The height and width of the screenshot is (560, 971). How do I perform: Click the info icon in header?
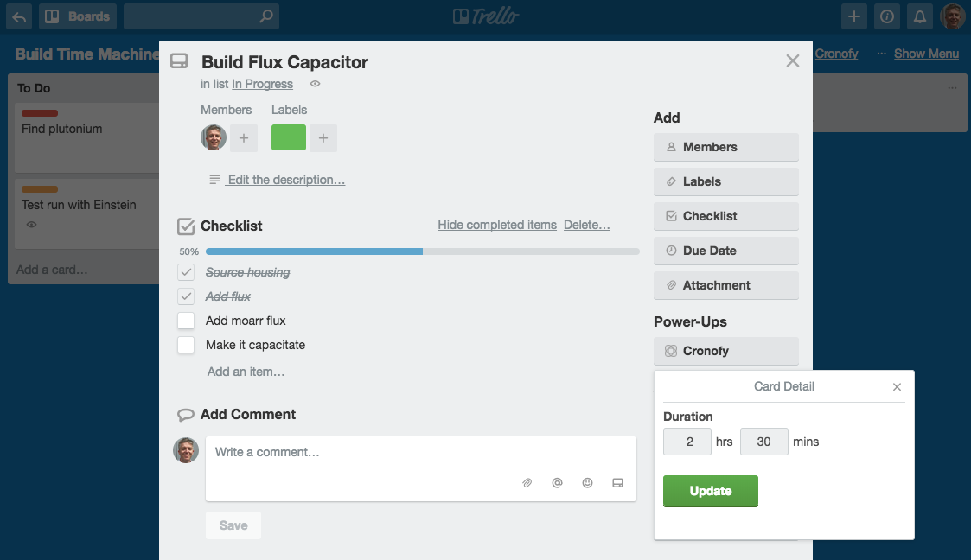click(x=887, y=16)
